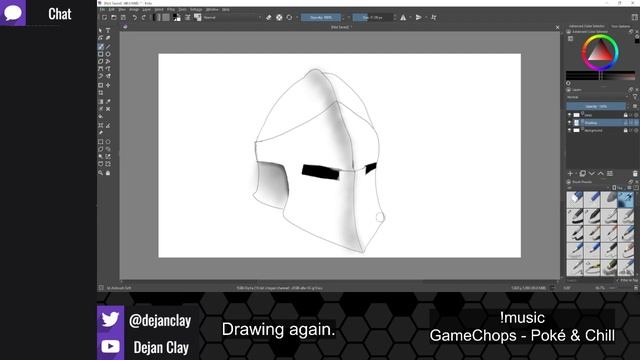Toggle visibility of the highlighted selected layer

tap(570, 123)
